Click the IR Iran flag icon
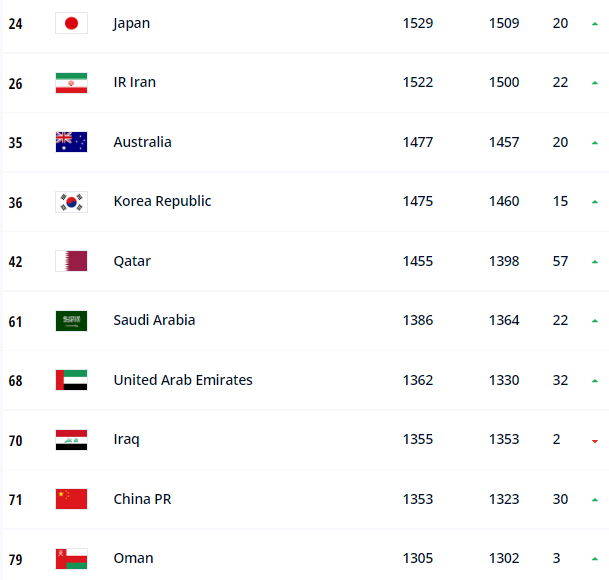This screenshot has height=580, width=609. tap(71, 83)
